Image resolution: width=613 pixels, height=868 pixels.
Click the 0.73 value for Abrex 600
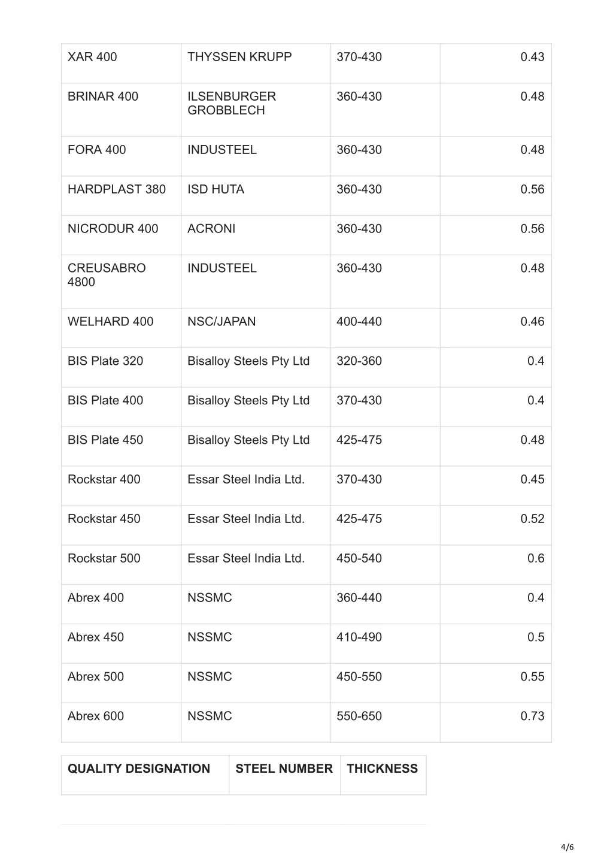pos(532,716)
